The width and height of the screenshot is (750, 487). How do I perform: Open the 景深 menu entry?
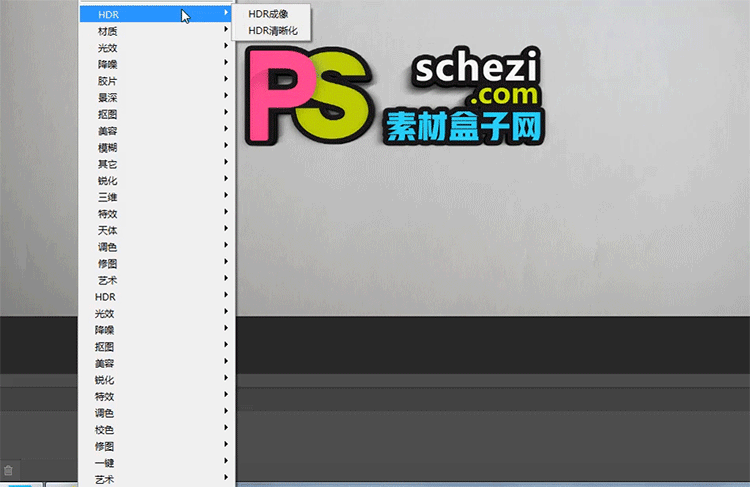coord(156,98)
